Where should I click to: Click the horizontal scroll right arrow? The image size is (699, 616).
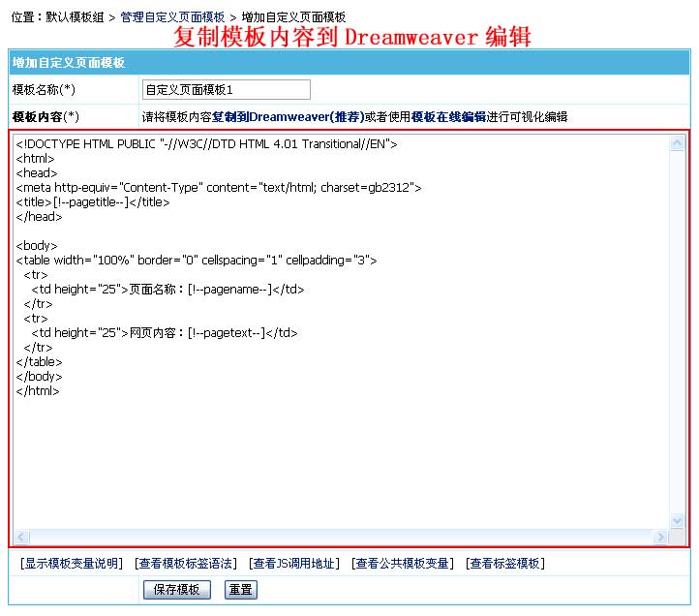pyautogui.click(x=661, y=537)
